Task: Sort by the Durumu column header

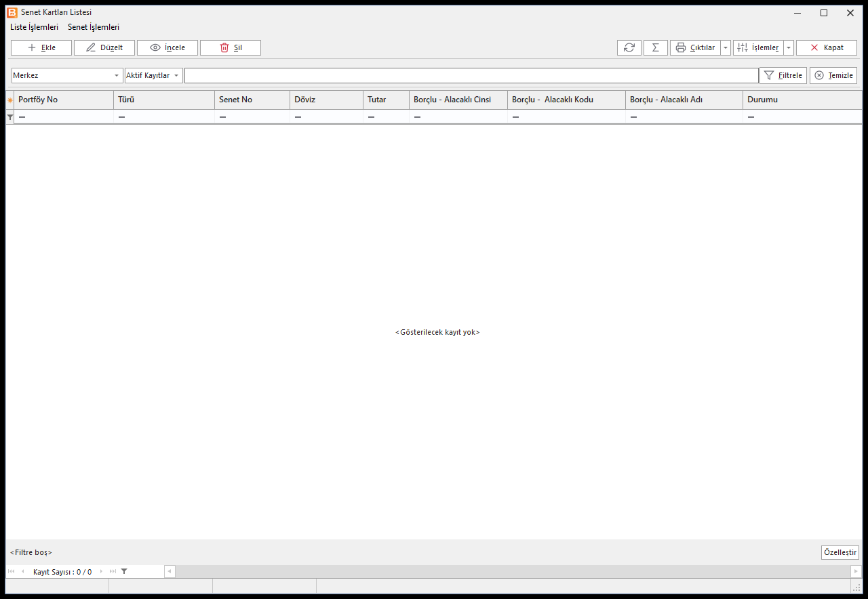Action: tap(802, 100)
